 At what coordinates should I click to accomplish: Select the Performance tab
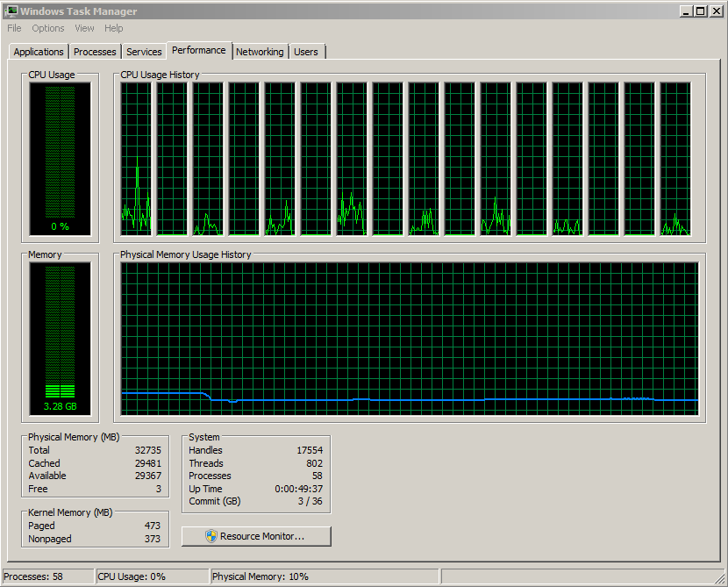pos(199,50)
